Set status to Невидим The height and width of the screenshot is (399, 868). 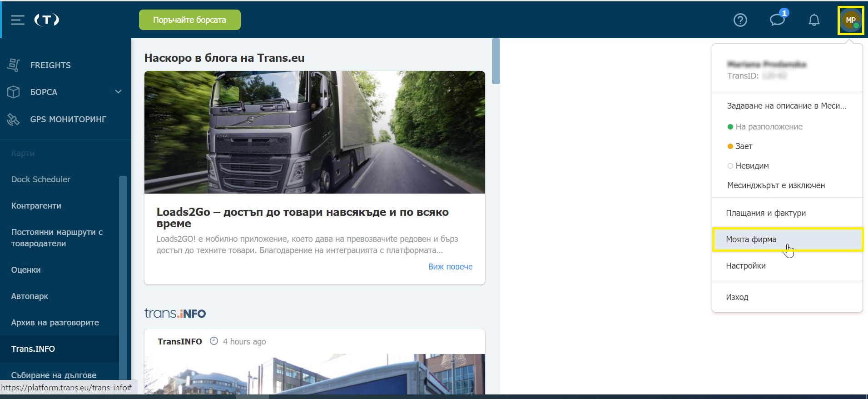point(748,166)
